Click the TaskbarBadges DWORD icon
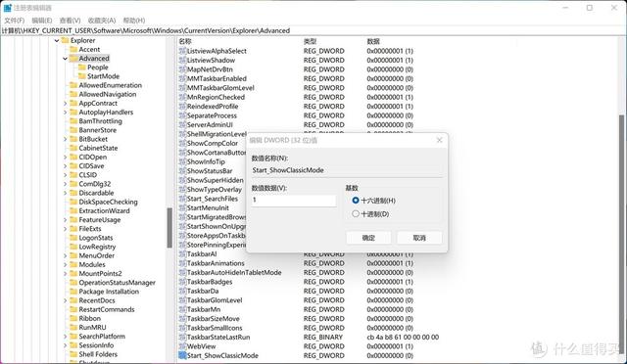Image resolution: width=627 pixels, height=364 pixels. click(x=183, y=282)
